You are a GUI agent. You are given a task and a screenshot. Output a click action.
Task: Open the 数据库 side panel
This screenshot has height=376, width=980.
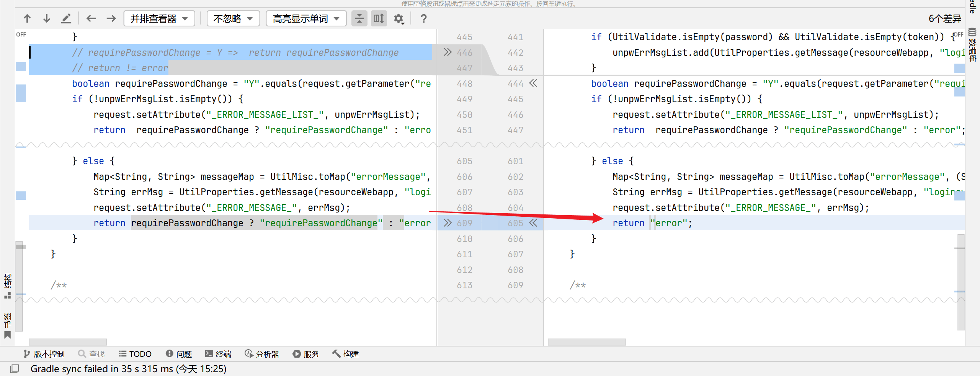[x=972, y=44]
